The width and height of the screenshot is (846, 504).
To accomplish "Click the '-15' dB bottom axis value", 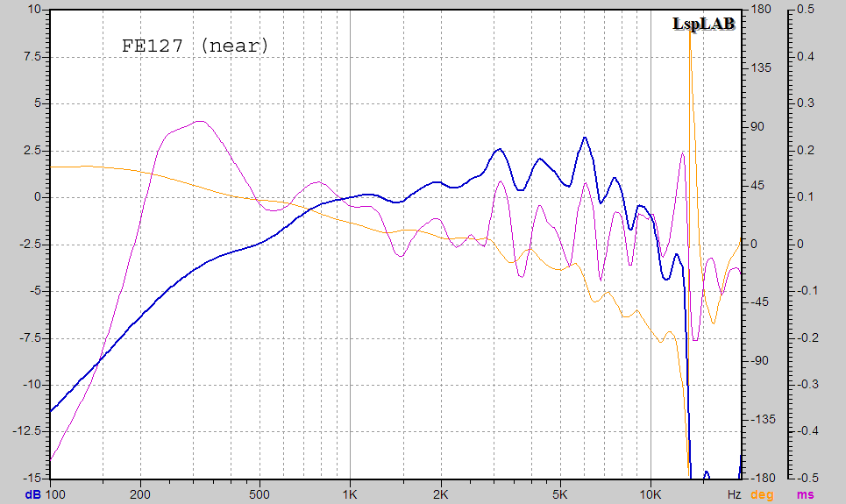I will coord(32,478).
